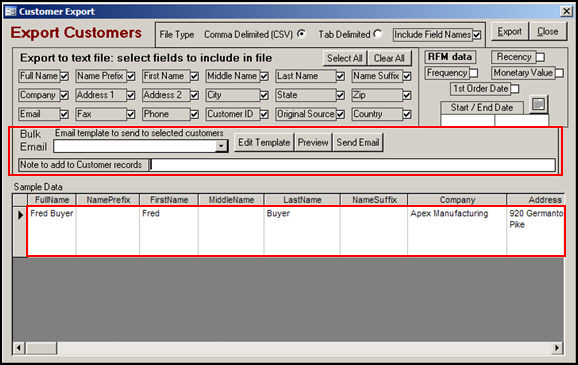Image resolution: width=578 pixels, height=365 pixels.
Task: Toggle the Country field checkbox
Action: pos(407,115)
